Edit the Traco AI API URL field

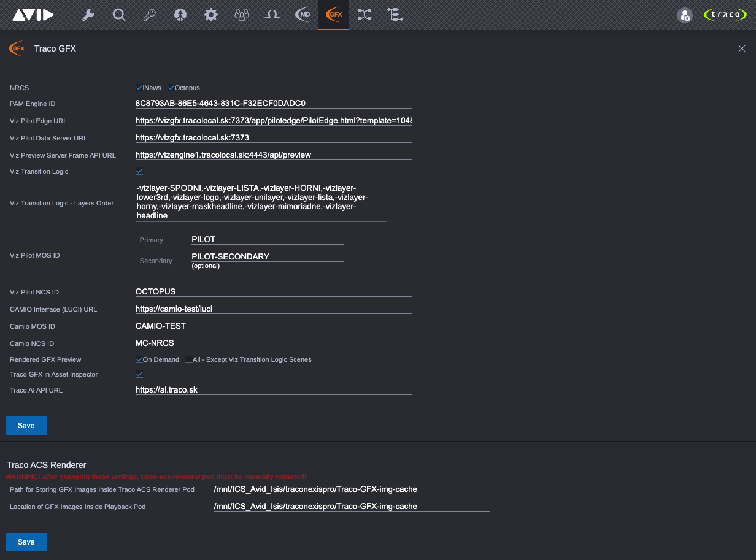(x=273, y=389)
